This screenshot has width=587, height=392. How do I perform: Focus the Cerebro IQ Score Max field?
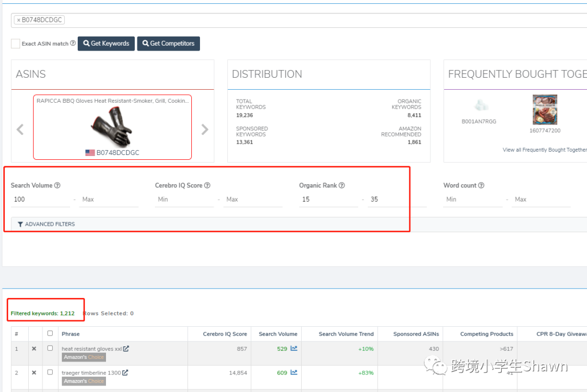pyautogui.click(x=253, y=200)
